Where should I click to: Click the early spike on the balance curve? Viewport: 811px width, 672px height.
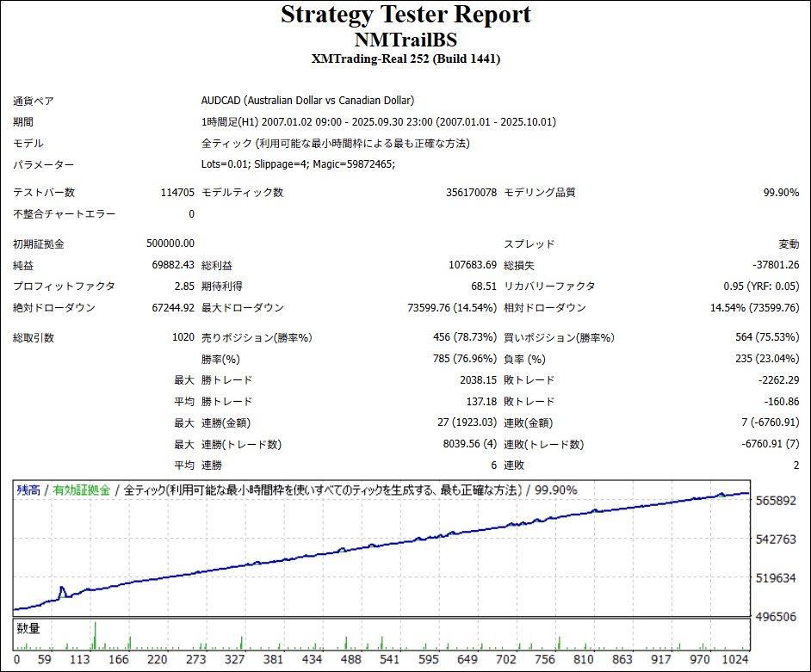click(62, 590)
